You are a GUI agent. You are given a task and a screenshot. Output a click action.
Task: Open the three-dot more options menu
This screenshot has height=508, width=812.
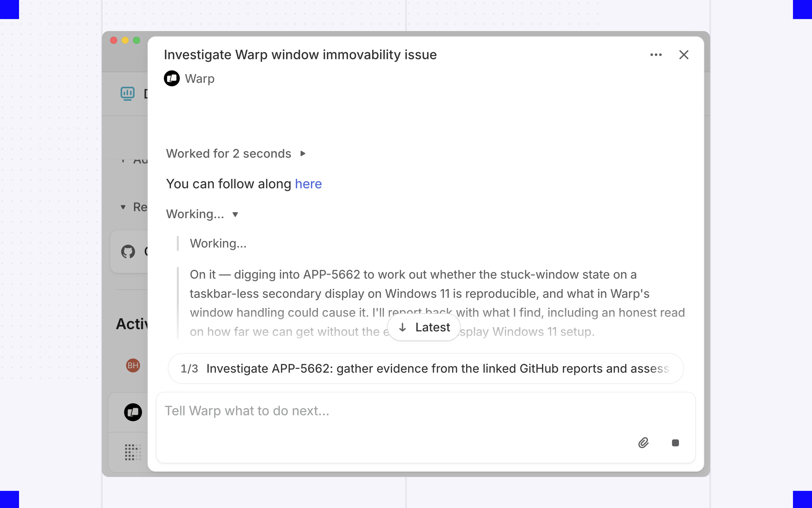pyautogui.click(x=656, y=55)
